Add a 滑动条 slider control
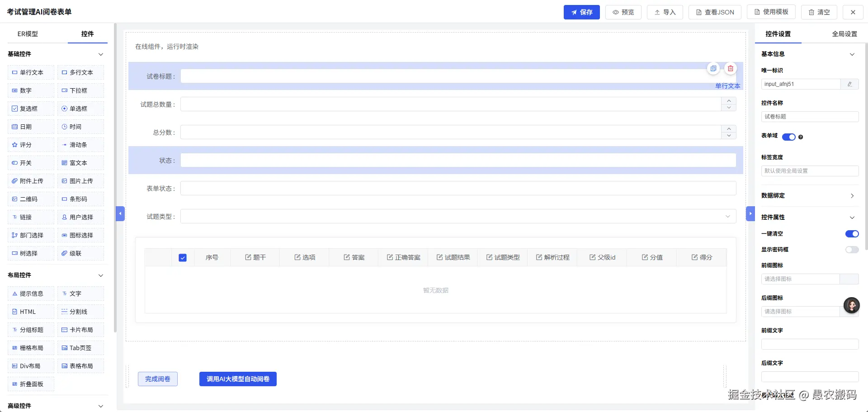 click(80, 145)
